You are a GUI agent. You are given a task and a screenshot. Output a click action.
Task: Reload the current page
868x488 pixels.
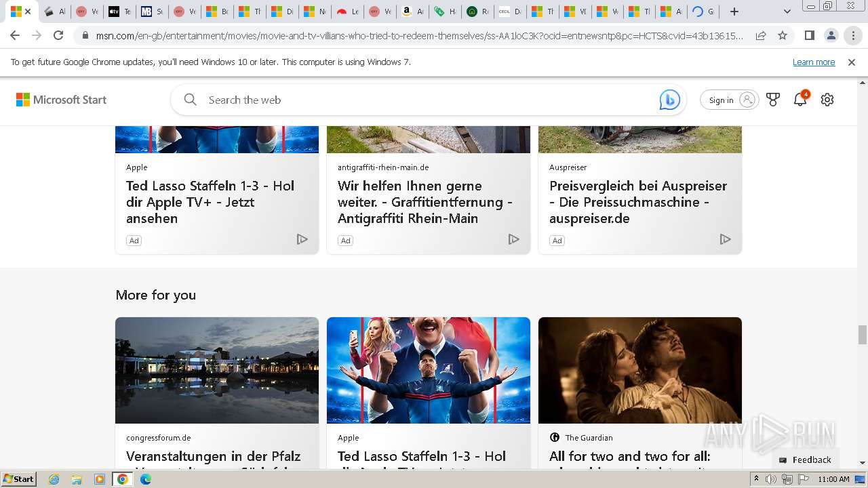pyautogui.click(x=58, y=35)
